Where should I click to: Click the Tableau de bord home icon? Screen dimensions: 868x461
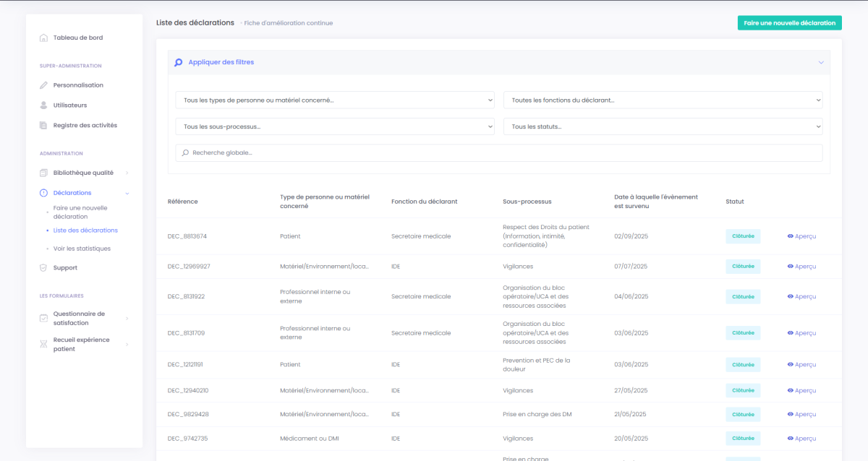pos(43,38)
